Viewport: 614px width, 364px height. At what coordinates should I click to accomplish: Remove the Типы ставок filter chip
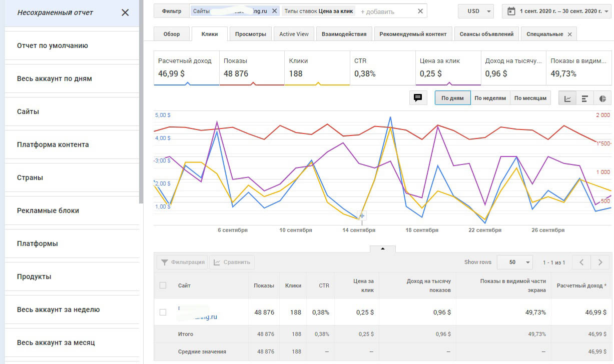pyautogui.click(x=420, y=11)
